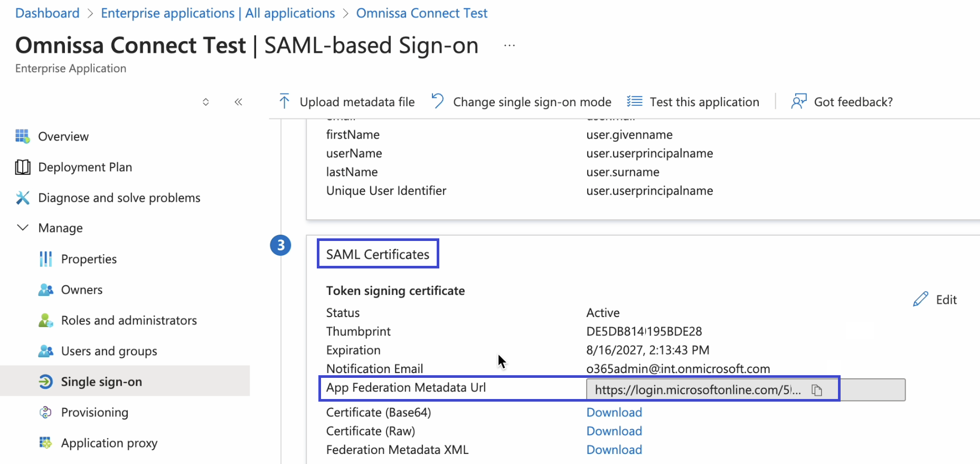
Task: Download Certificate (Raw)
Action: [614, 431]
